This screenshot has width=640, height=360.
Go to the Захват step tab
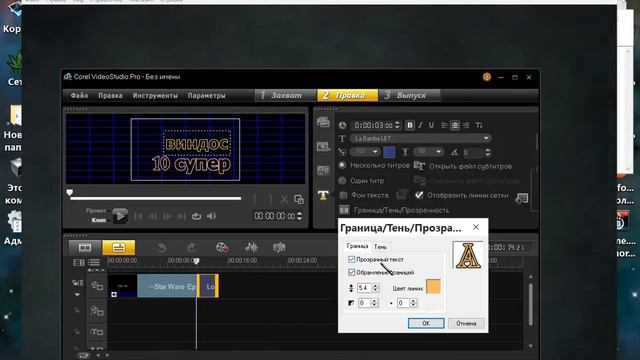pyautogui.click(x=285, y=96)
